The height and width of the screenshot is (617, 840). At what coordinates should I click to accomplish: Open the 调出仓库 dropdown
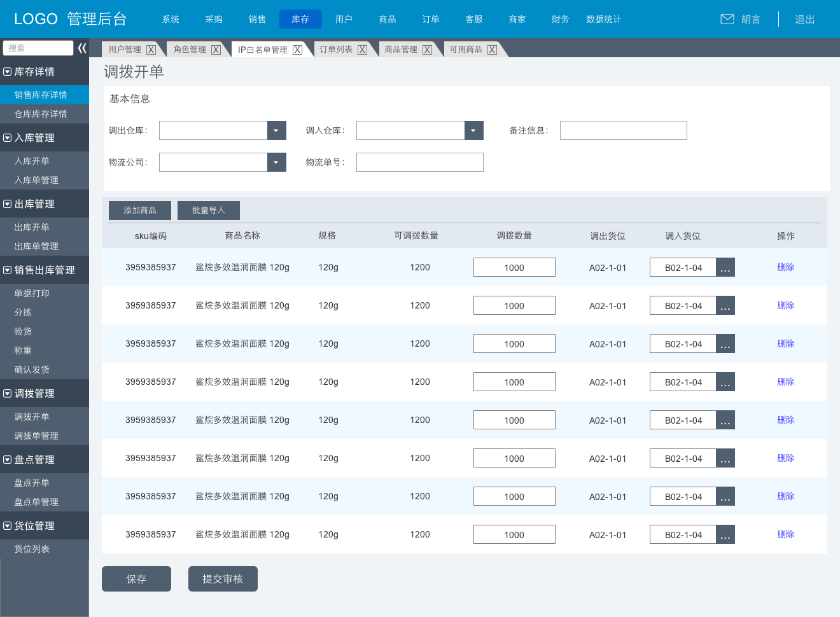coord(276,130)
